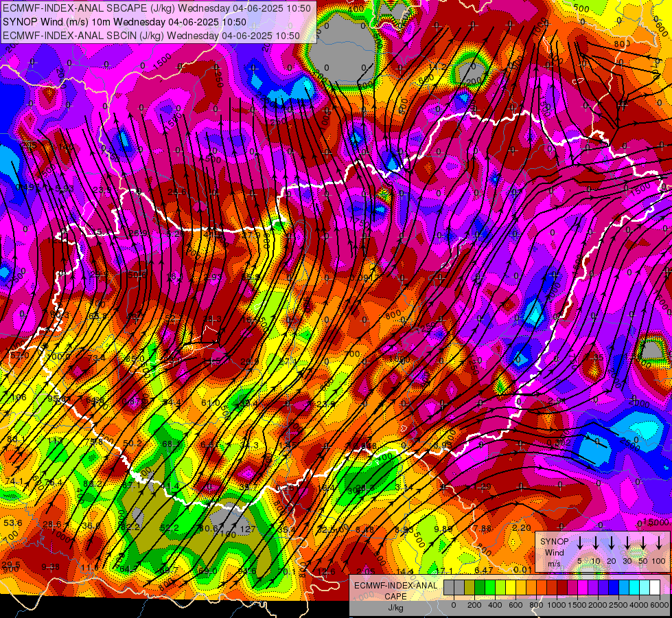Click station value 127 on the map

pyautogui.click(x=248, y=529)
